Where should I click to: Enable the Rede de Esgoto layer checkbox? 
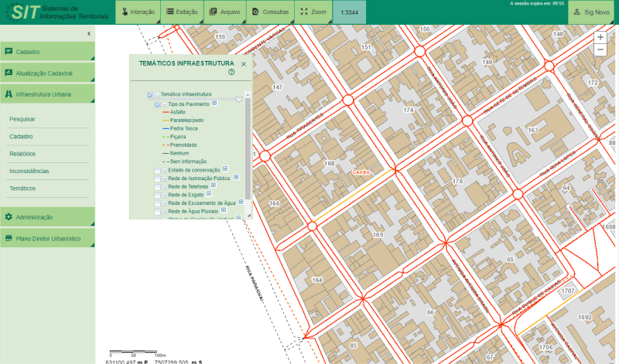(x=157, y=195)
